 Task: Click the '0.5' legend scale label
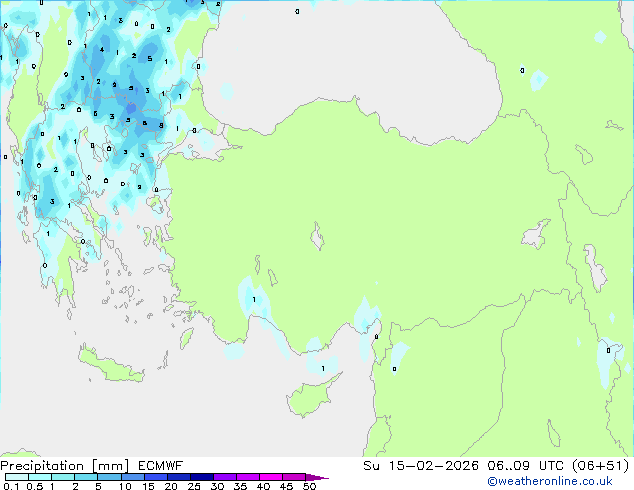pos(35,486)
